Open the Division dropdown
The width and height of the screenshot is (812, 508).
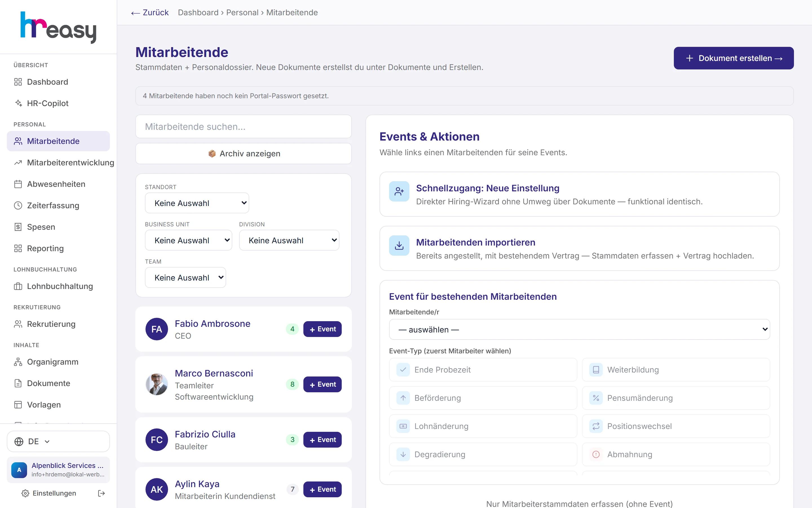(289, 240)
